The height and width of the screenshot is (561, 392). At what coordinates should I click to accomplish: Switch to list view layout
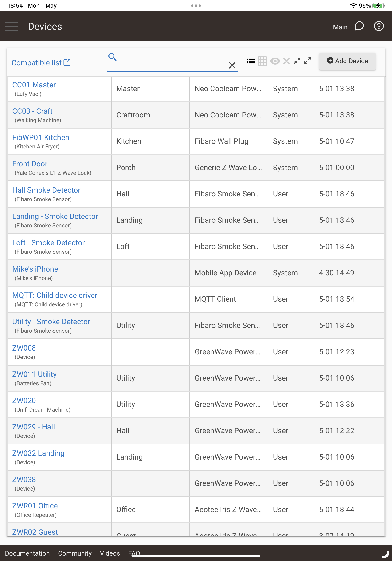251,61
